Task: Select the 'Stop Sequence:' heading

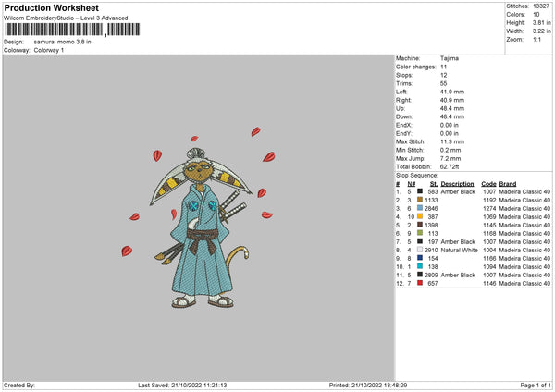Action: 416,175
